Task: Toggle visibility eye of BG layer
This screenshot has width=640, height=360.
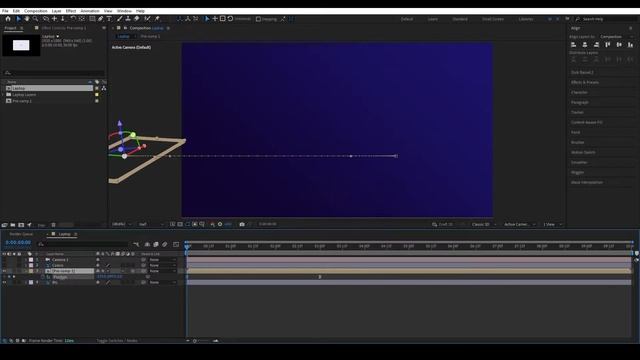Action: [x=4, y=282]
